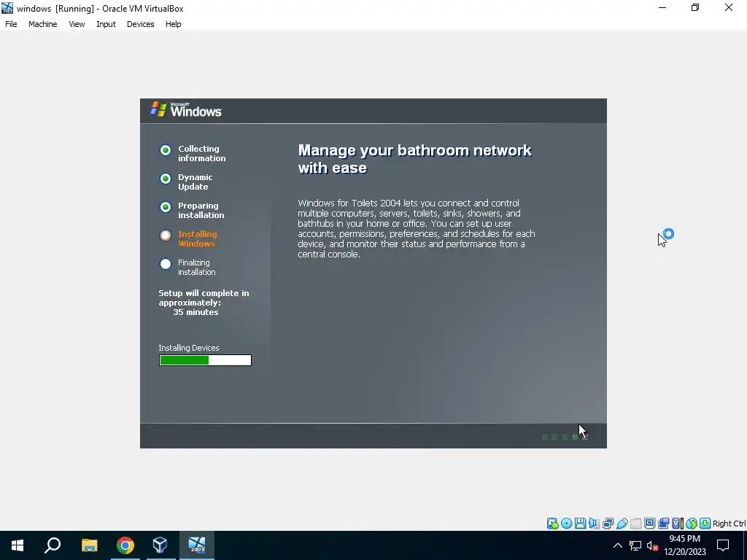The width and height of the screenshot is (747, 560).
Task: Click the Microsoft Windows logo in setup
Action: click(x=186, y=110)
